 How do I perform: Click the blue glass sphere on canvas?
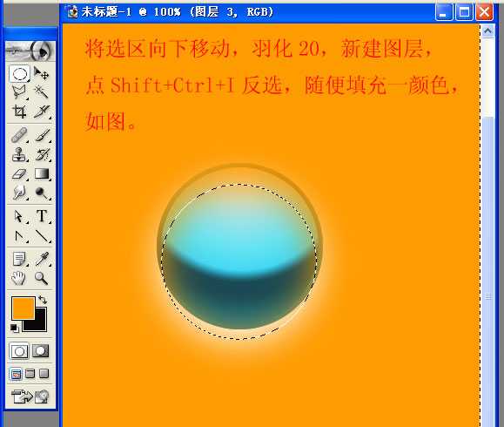[239, 246]
